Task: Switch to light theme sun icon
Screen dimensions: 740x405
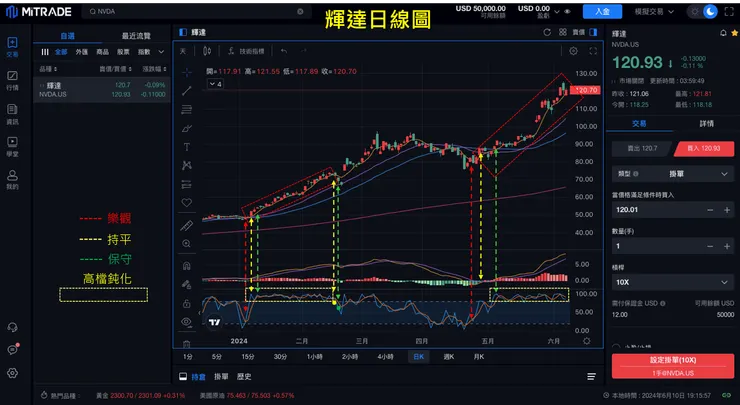Action: 695,12
